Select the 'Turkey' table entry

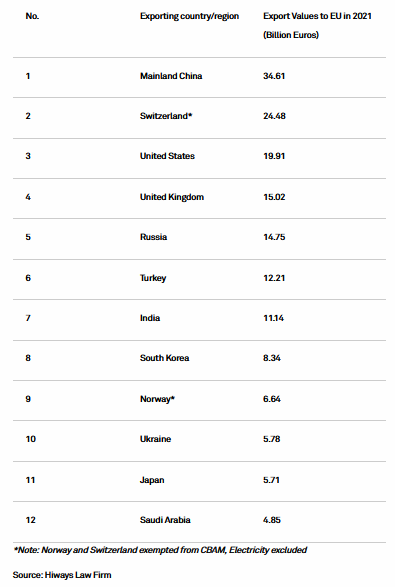tap(153, 278)
